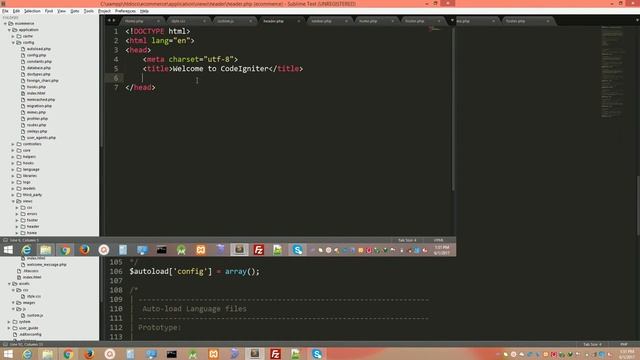Image resolution: width=640 pixels, height=360 pixels.
Task: Collapse the config folder
Action: click(13, 42)
